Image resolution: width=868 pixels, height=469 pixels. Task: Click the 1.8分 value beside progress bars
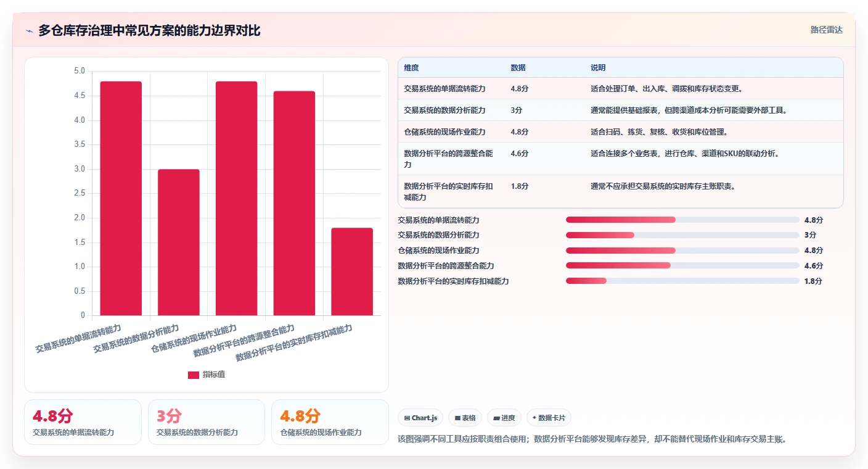[x=814, y=281]
